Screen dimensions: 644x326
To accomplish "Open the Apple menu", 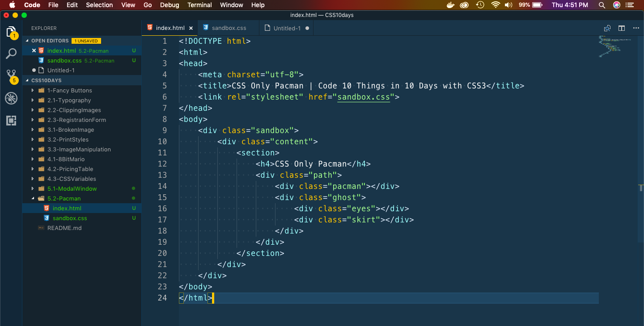I will 12,5.
